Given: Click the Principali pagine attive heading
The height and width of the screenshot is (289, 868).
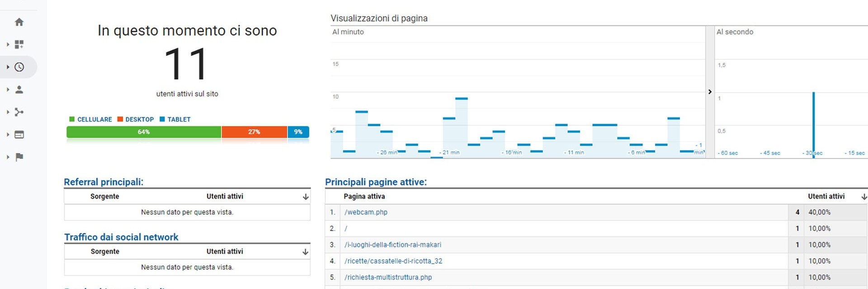Looking at the screenshot, I should [376, 182].
